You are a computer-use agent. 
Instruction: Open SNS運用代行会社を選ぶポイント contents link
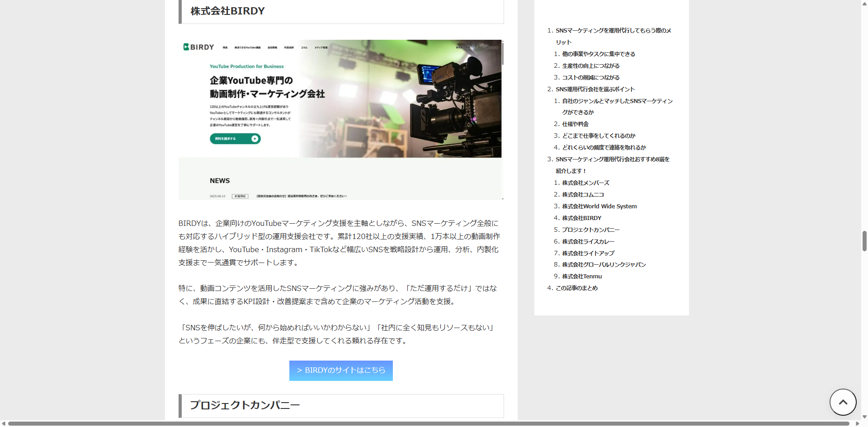click(x=595, y=89)
